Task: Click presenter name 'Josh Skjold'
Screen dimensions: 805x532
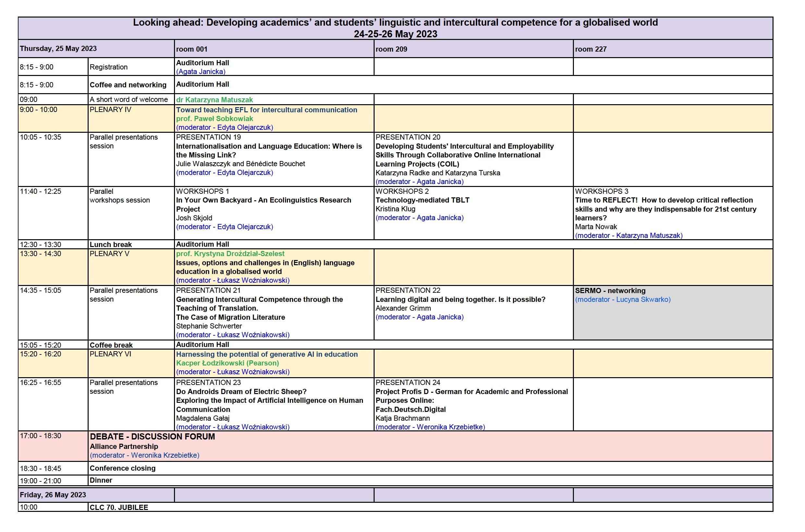Action: point(194,218)
